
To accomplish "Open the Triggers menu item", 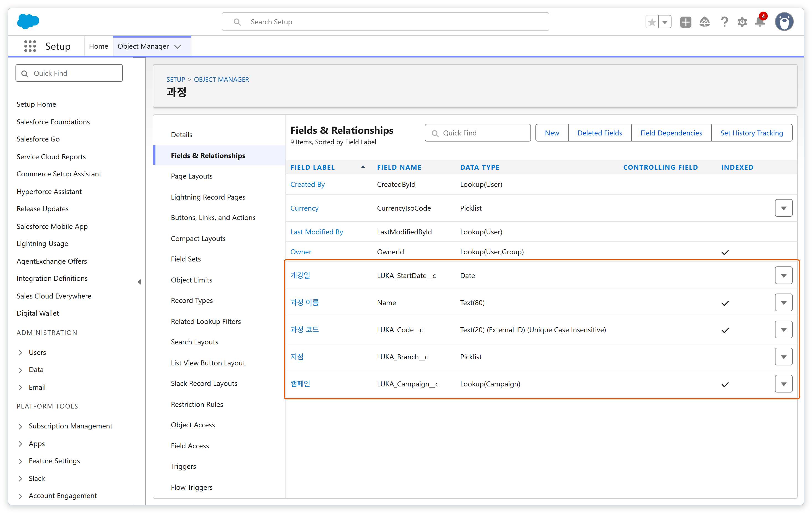I will pyautogui.click(x=183, y=467).
